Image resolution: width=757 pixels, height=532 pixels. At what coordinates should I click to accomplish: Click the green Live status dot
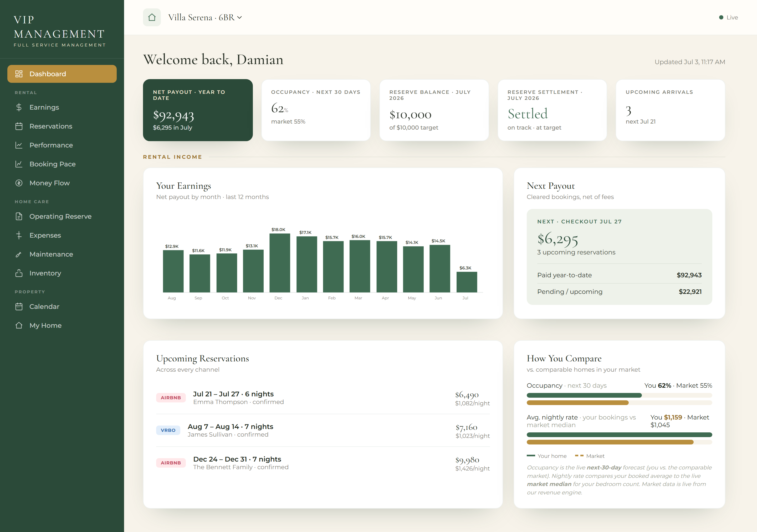click(x=721, y=17)
